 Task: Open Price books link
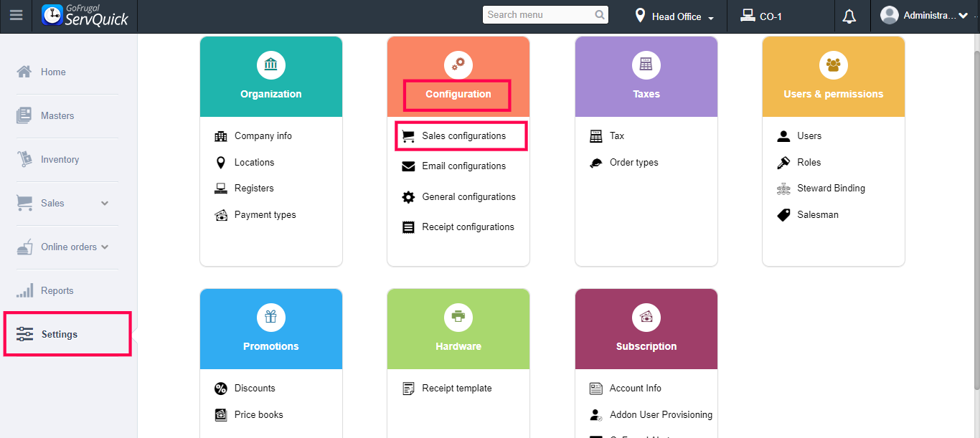pyautogui.click(x=259, y=415)
